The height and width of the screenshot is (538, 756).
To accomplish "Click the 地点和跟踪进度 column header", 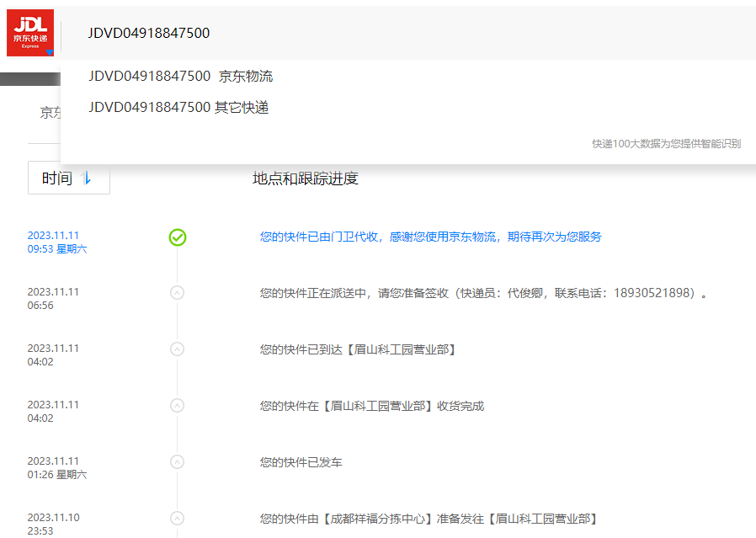I will click(306, 178).
